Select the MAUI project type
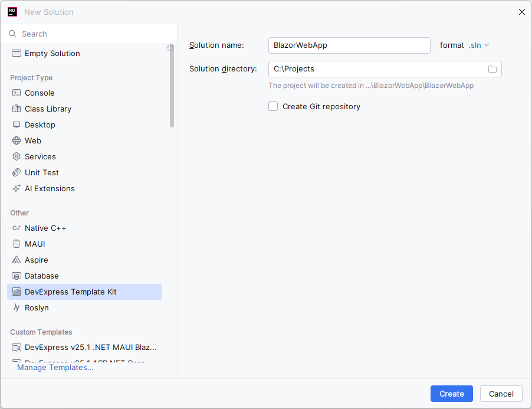Image resolution: width=532 pixels, height=409 pixels. click(x=34, y=244)
